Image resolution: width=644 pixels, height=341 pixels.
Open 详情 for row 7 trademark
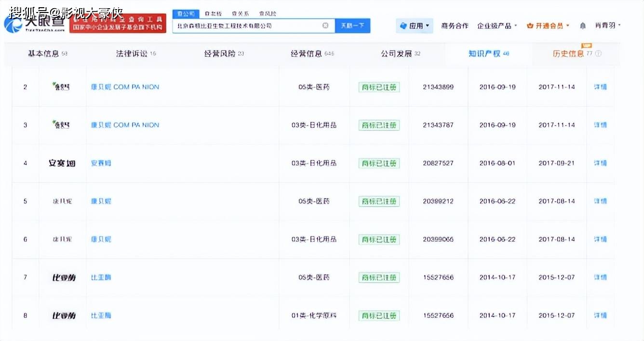click(600, 277)
